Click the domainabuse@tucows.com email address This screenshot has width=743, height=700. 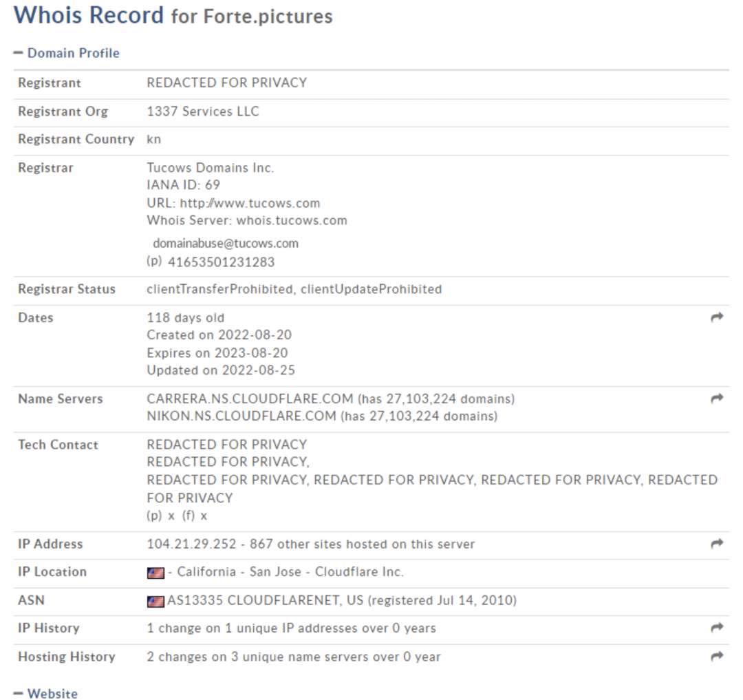pos(226,244)
